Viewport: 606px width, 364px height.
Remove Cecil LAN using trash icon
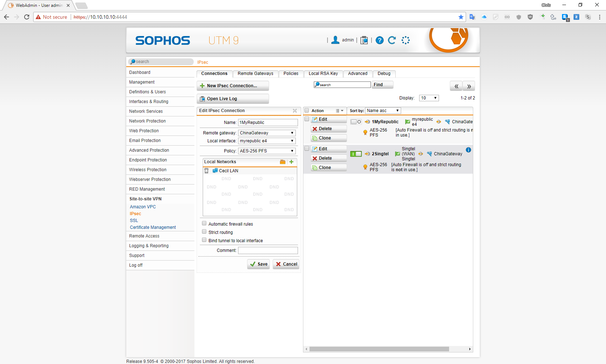[x=207, y=171]
